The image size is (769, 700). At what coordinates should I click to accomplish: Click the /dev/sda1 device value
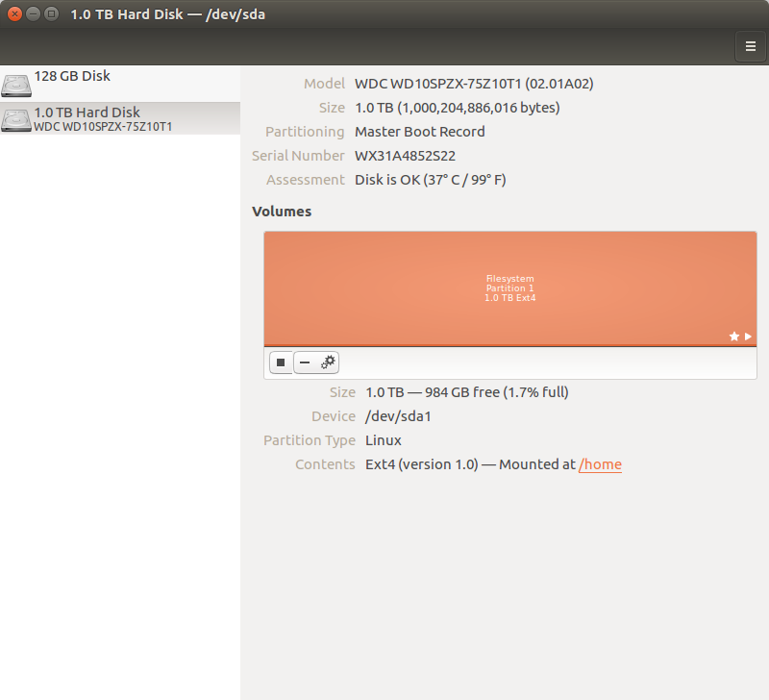(398, 416)
